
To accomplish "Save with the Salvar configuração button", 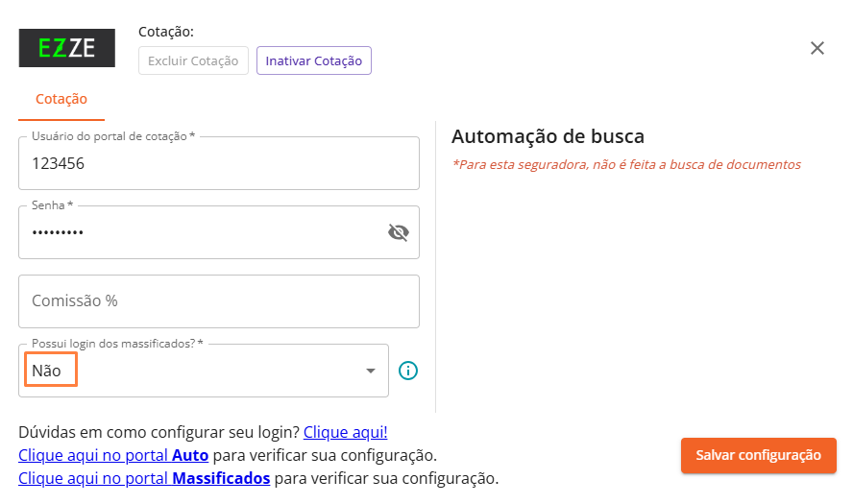I will pos(758,455).
